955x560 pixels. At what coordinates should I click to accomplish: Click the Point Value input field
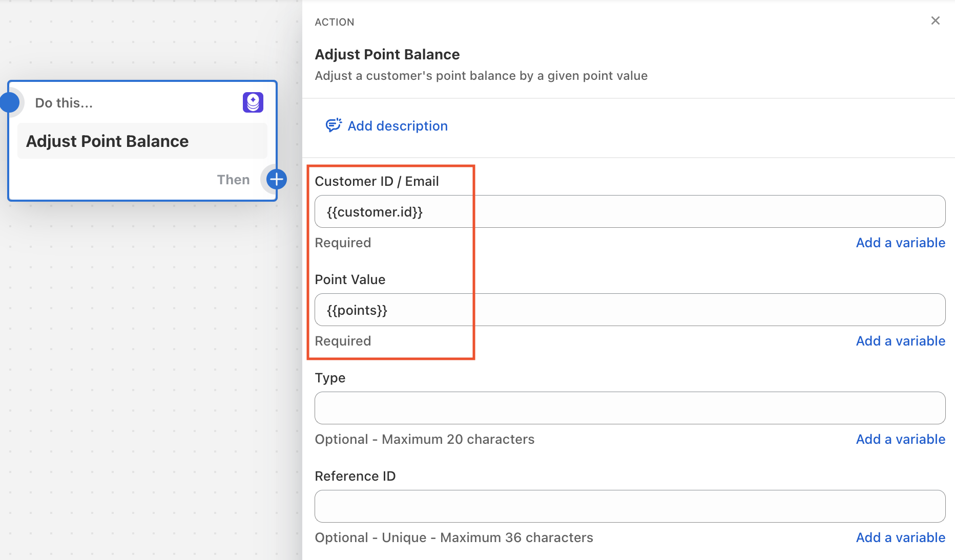pos(630,310)
